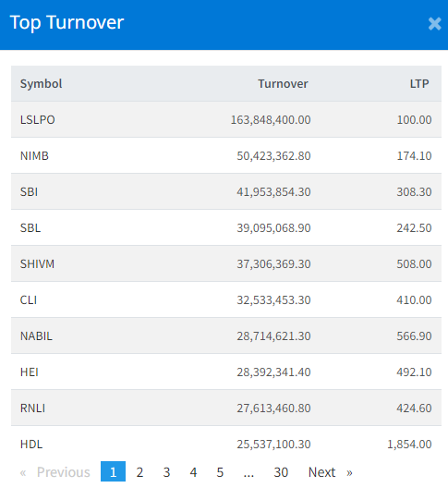Select the RNLI symbol
448x500 pixels.
pyautogui.click(x=32, y=409)
